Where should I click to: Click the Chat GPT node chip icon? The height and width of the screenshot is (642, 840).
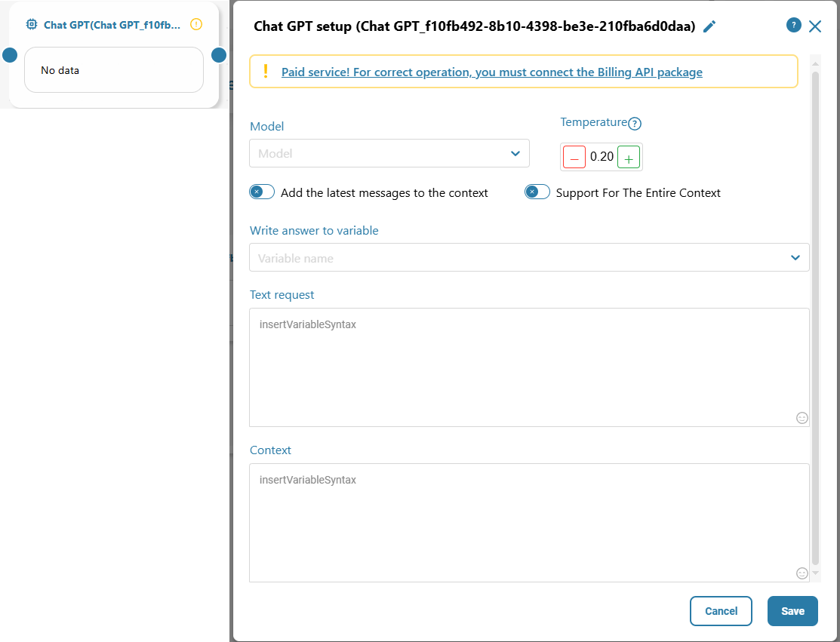coord(32,24)
